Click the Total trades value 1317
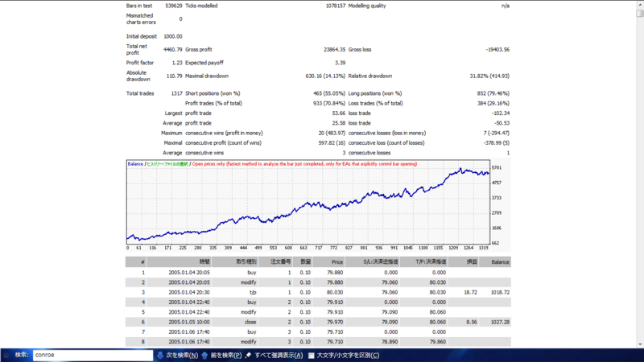This screenshot has height=362, width=644. (176, 93)
